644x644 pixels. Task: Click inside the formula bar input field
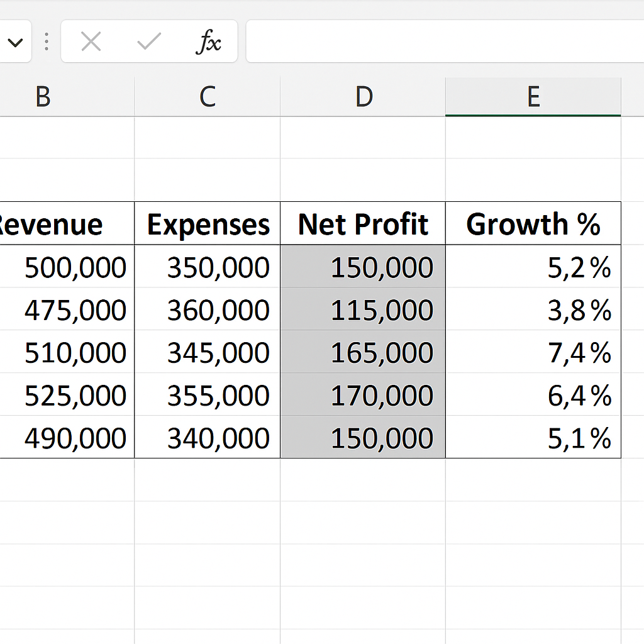pyautogui.click(x=440, y=42)
